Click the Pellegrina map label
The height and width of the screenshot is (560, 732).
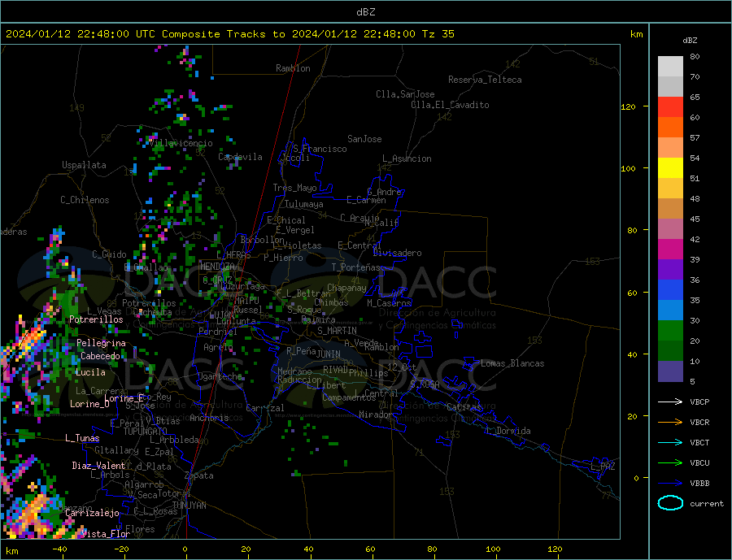click(x=102, y=342)
